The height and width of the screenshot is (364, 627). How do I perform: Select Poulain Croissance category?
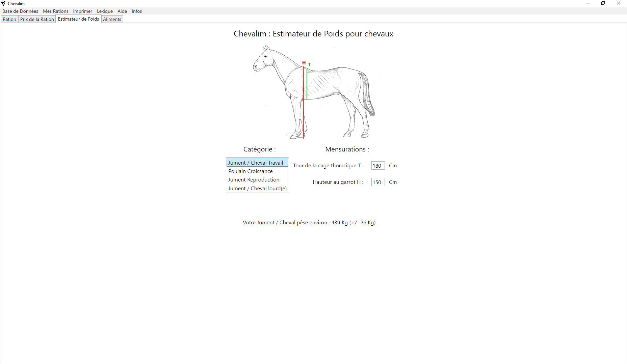(257, 171)
